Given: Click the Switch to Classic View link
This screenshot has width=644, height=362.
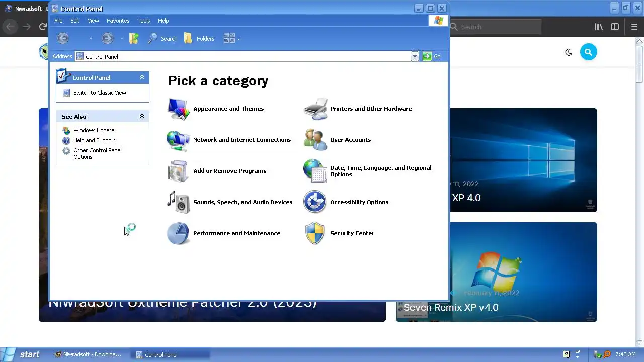Looking at the screenshot, I should click(x=100, y=93).
